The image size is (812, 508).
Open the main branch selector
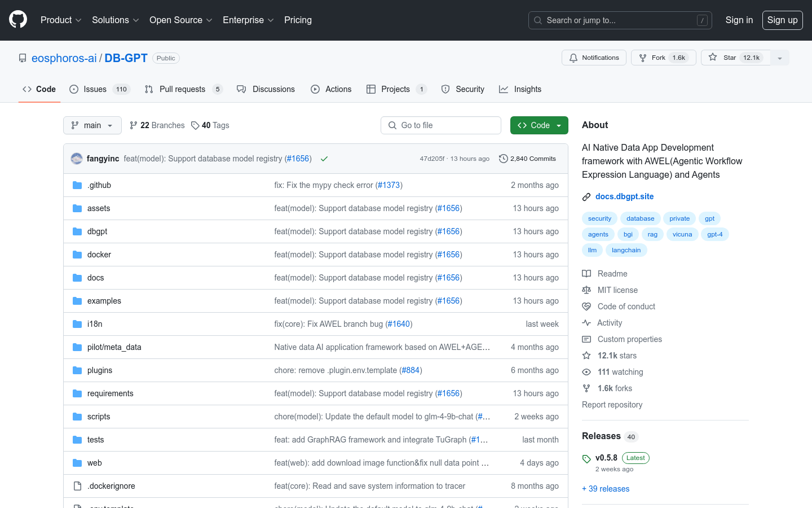coord(92,125)
